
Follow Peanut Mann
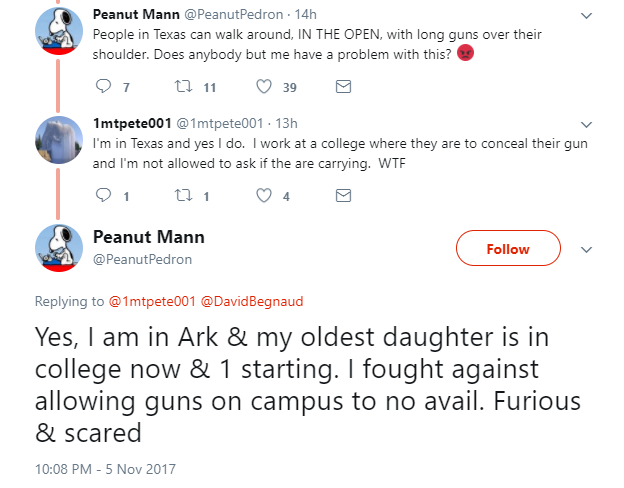[x=508, y=249]
